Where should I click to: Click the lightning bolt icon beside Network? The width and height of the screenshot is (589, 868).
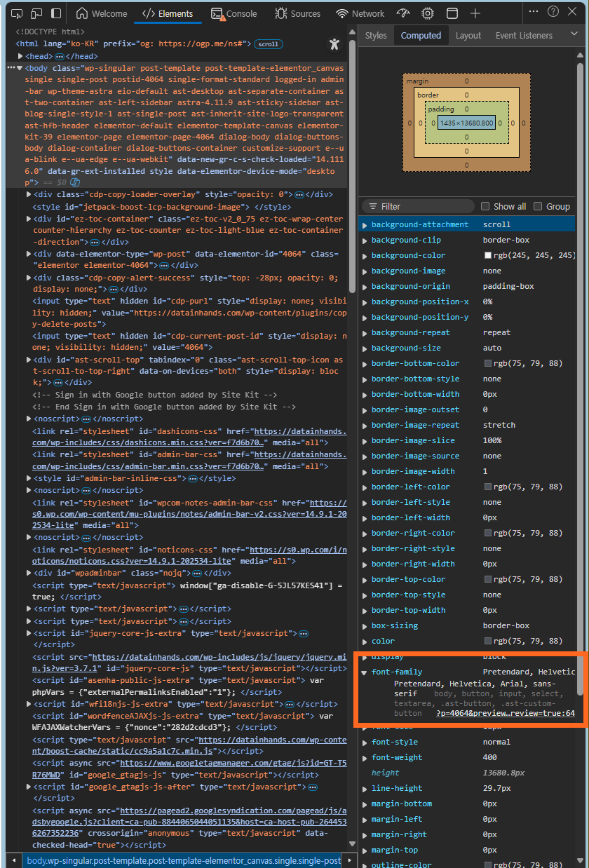402,12
